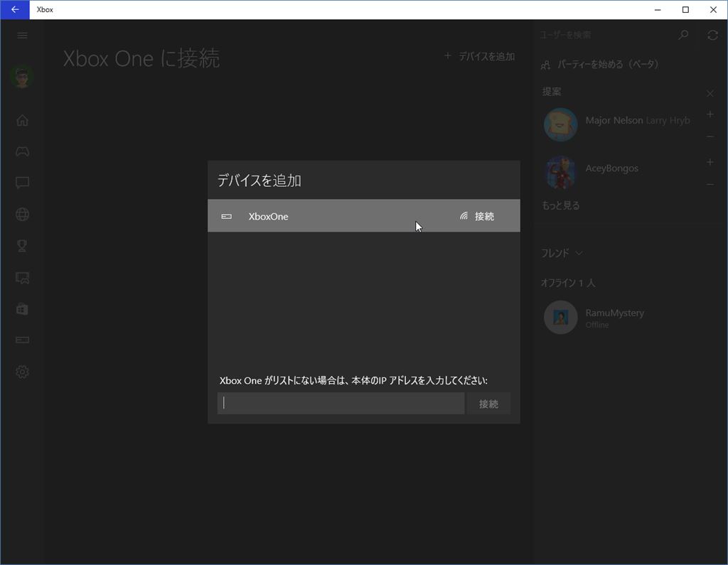Click the + デバイスを追加 button
The width and height of the screenshot is (728, 565).
480,57
